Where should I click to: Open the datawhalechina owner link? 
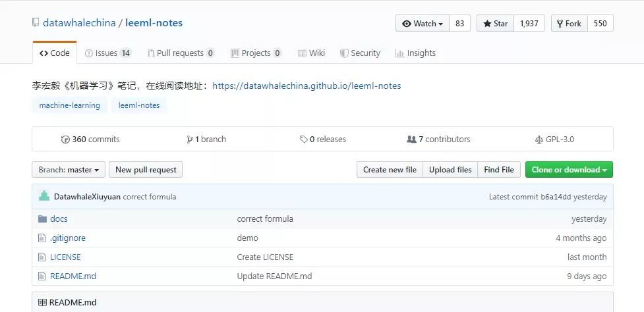[x=79, y=23]
